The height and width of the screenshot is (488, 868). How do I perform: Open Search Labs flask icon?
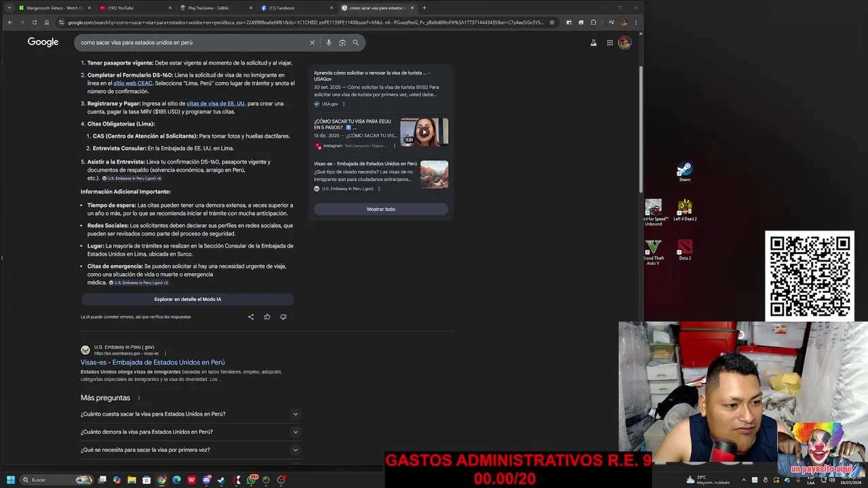[593, 43]
